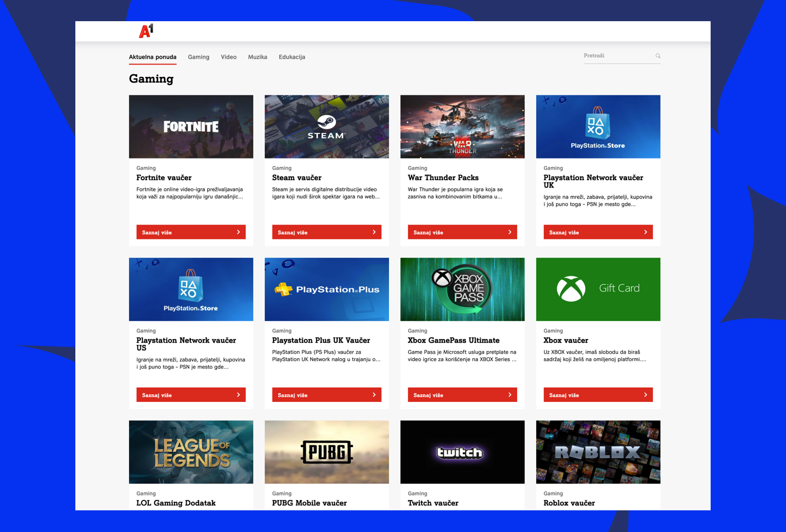The height and width of the screenshot is (532, 786).
Task: Click the Xbox vaučer title
Action: pos(566,340)
